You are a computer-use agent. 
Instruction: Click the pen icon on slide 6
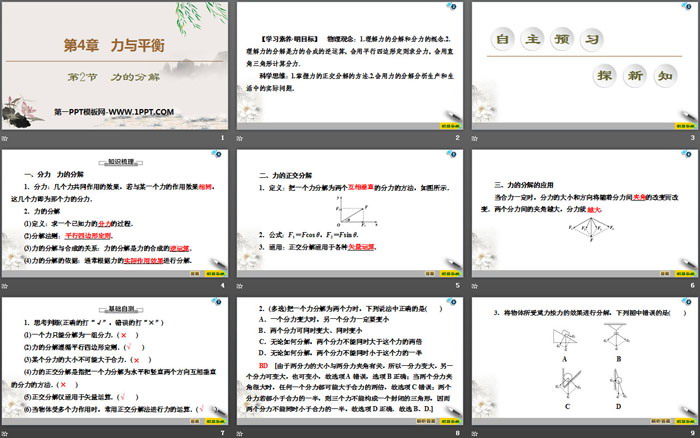point(688,263)
